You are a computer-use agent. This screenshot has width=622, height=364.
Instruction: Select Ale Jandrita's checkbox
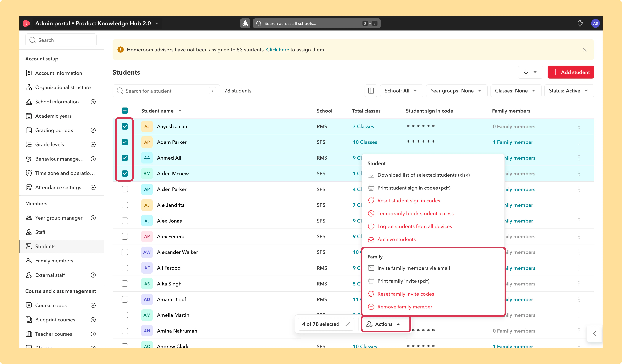point(125,205)
